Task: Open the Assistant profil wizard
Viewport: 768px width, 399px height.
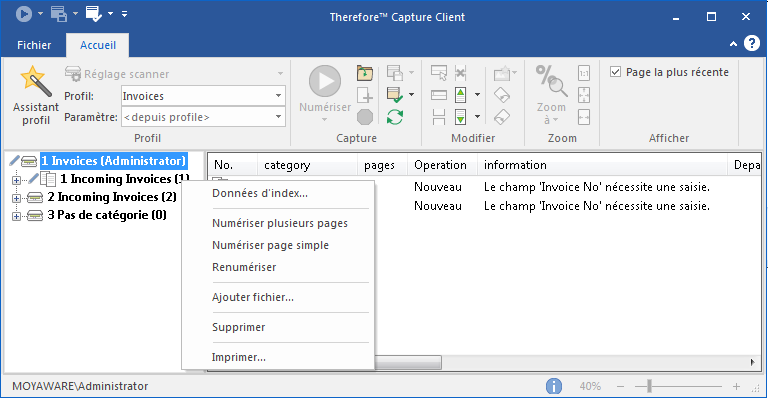Action: click(x=35, y=95)
